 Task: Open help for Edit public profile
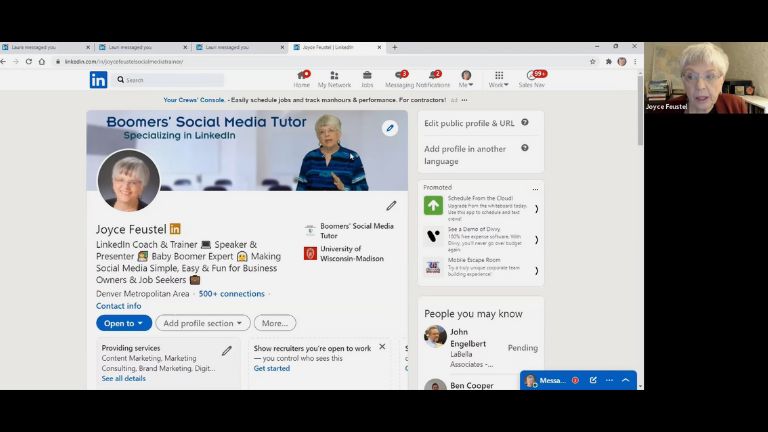click(525, 122)
